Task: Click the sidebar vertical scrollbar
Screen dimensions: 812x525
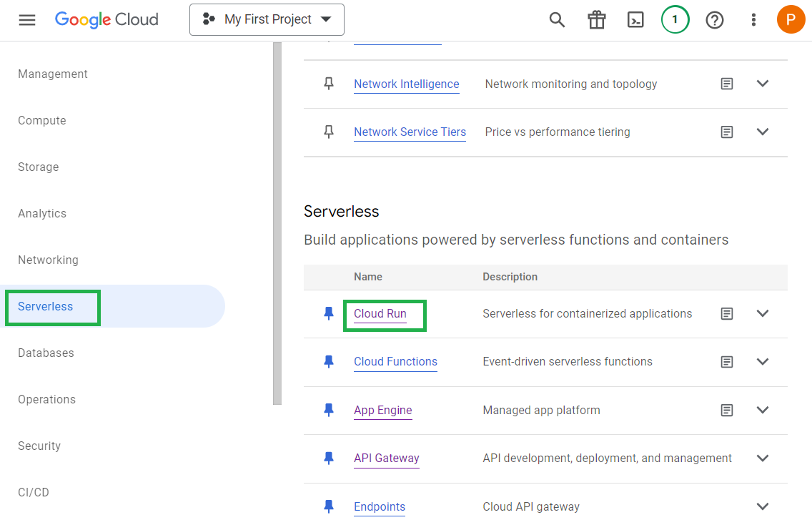Action: 277,223
